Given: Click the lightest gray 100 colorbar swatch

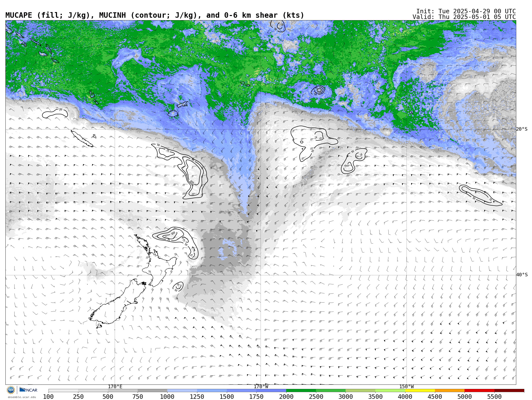Looking at the screenshot, I should [x=63, y=390].
